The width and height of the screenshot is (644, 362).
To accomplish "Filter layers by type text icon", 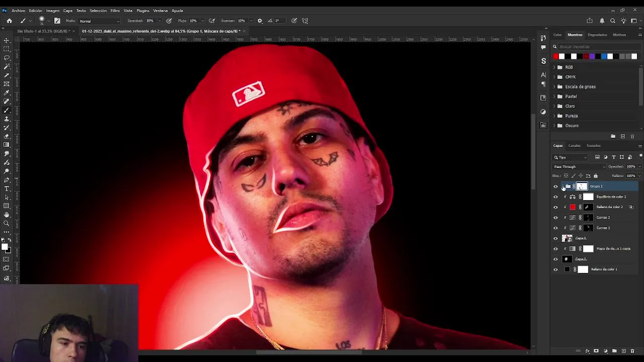I will point(613,157).
